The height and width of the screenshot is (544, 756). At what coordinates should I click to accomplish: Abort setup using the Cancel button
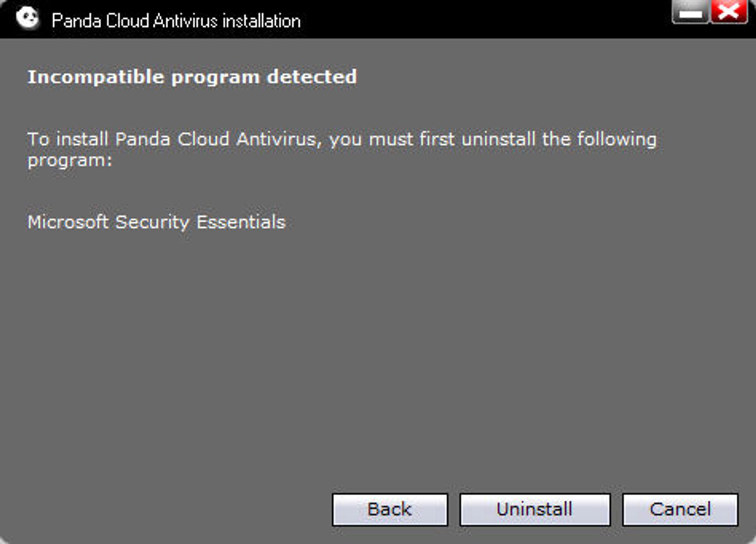(x=680, y=509)
